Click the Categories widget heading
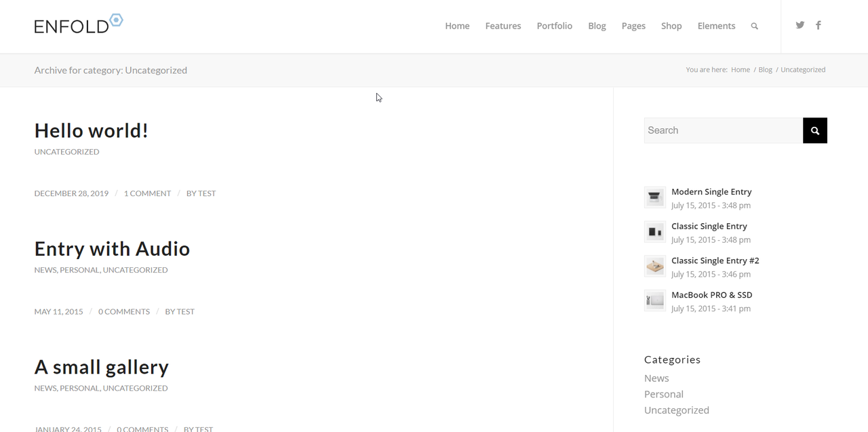Viewport: 868px width, 432px height. pos(672,359)
